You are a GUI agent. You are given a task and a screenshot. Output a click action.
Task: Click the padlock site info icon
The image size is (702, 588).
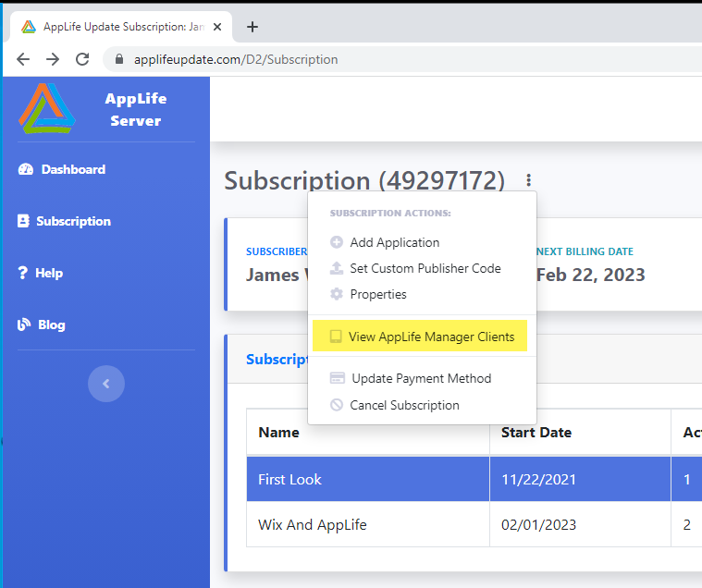[x=119, y=59]
